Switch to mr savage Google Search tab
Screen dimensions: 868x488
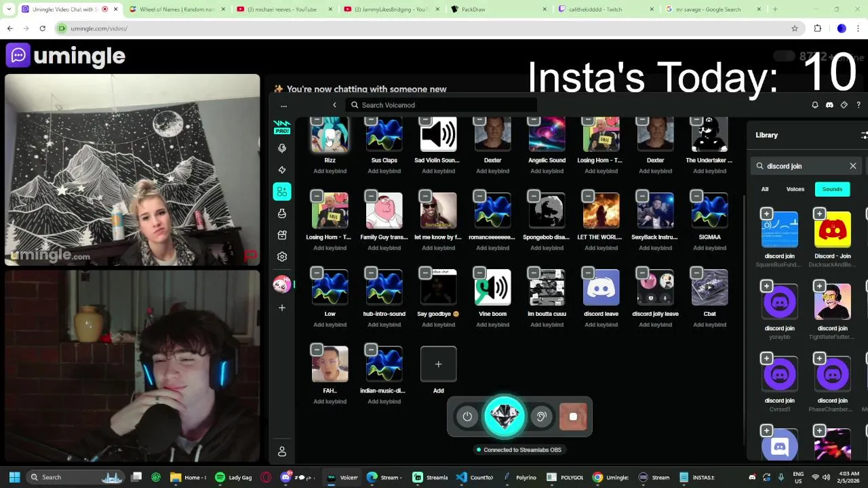(712, 9)
